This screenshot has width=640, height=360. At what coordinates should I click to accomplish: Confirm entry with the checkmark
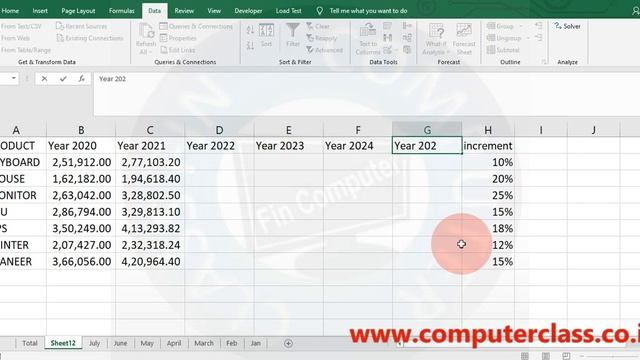coord(63,79)
